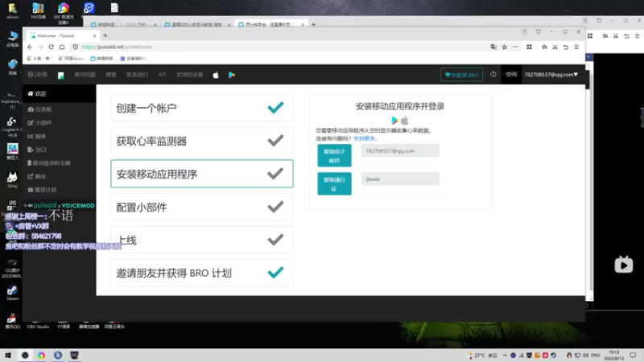Open the 联系我们 contact nav item
Screen dimensions: 644x362
(137, 75)
